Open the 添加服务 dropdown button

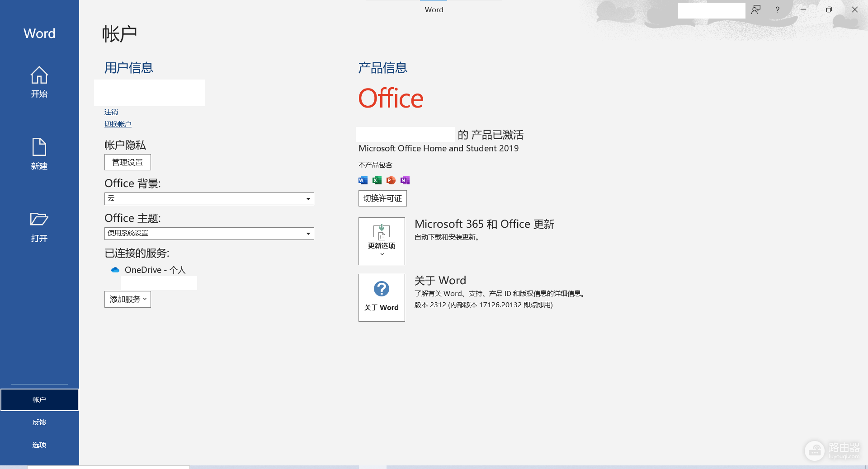[x=127, y=300]
